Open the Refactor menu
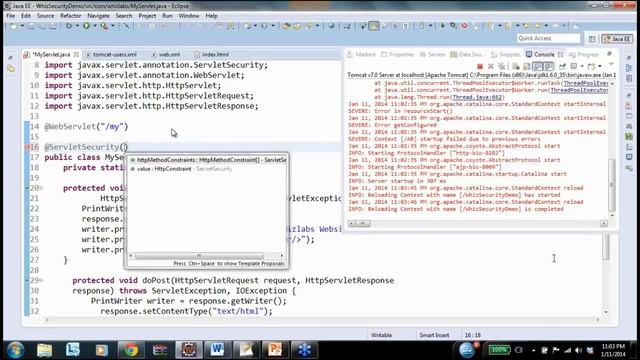 (x=71, y=16)
